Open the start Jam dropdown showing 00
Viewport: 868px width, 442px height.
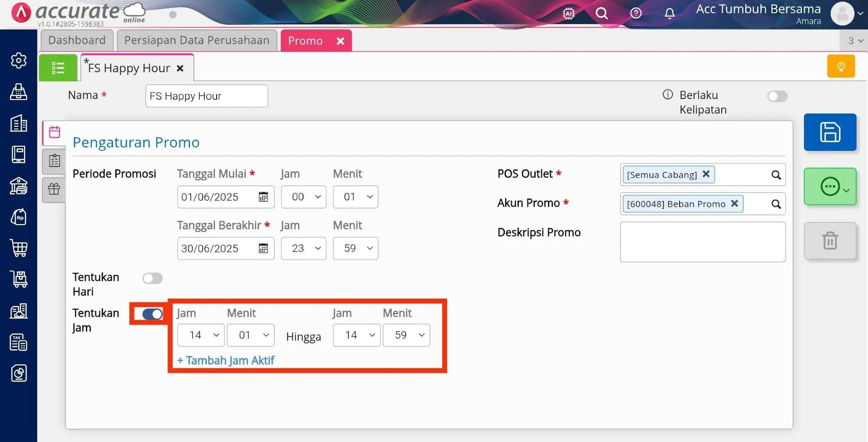304,197
